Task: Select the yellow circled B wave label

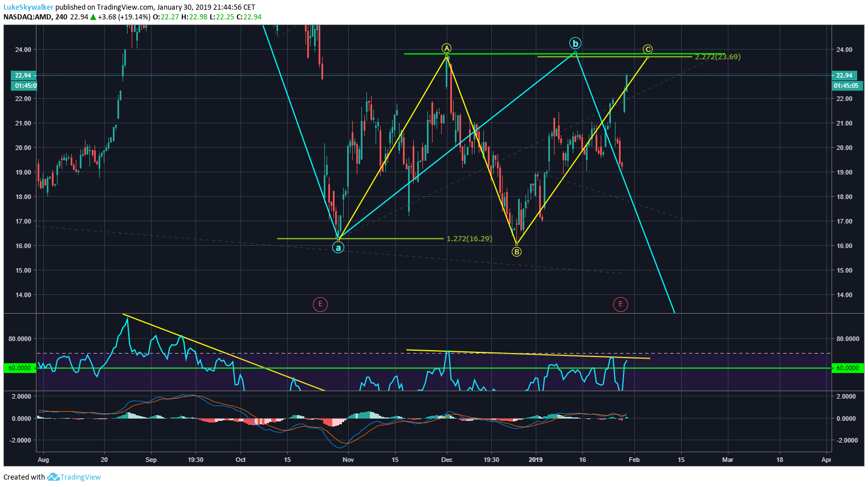Action: [516, 251]
